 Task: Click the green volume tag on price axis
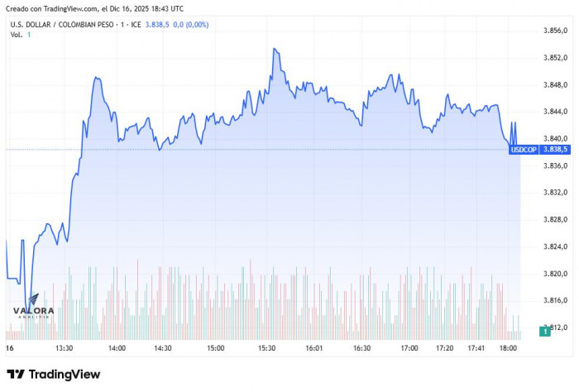pos(545,331)
